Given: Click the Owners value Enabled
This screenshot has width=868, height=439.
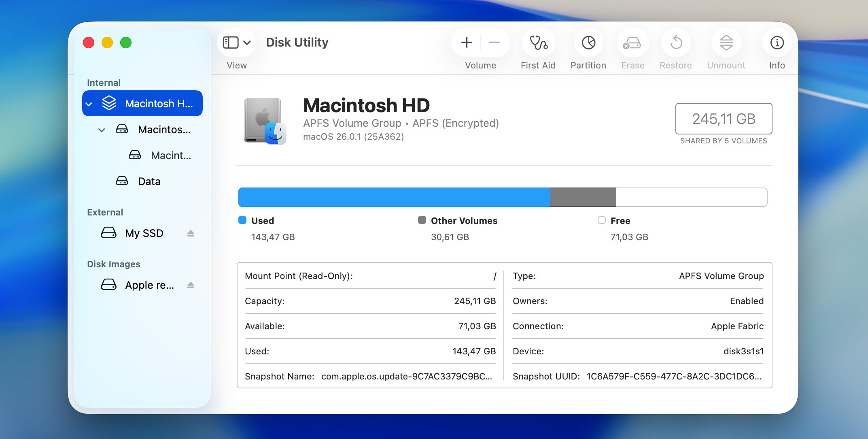Looking at the screenshot, I should [747, 301].
